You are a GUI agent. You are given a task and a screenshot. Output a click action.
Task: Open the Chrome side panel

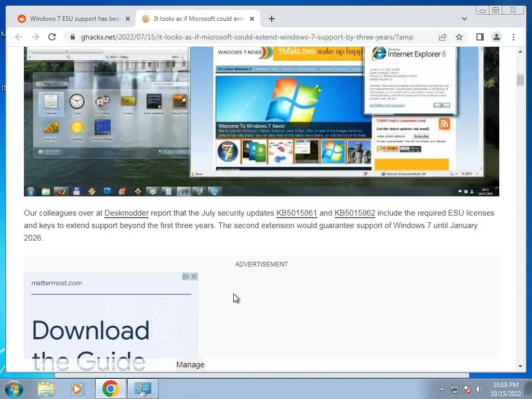point(480,37)
